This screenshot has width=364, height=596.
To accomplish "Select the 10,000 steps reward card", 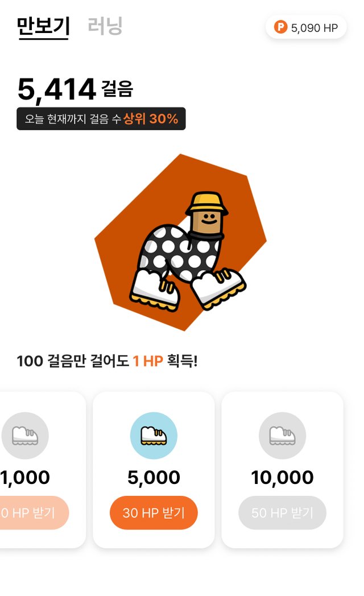I will coord(282,470).
